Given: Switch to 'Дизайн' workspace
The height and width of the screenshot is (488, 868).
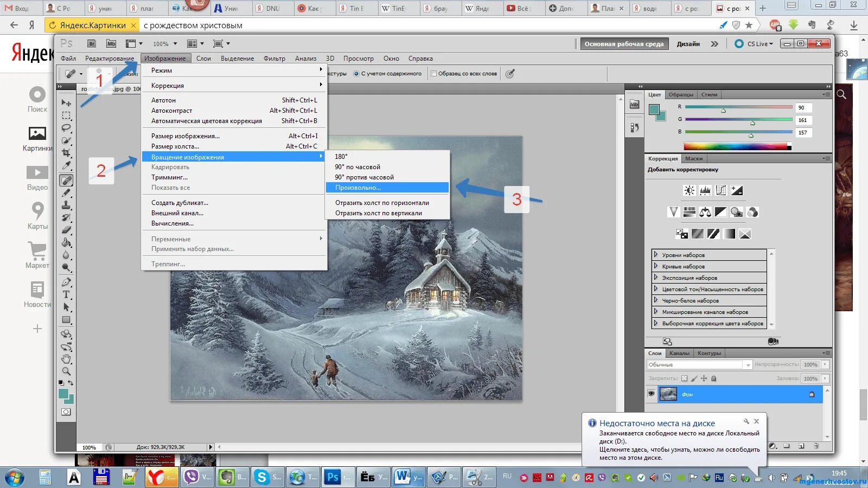Looking at the screenshot, I should pyautogui.click(x=688, y=44).
